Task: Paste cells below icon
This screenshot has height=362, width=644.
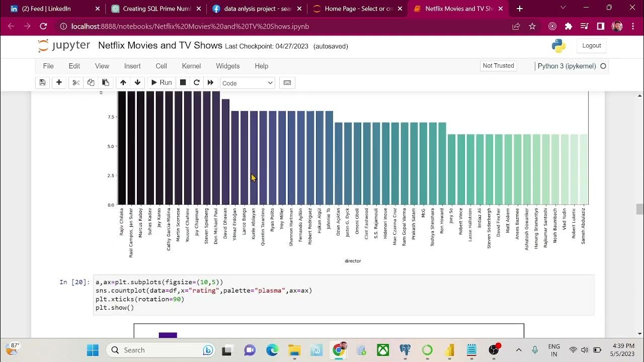Action: (x=105, y=82)
